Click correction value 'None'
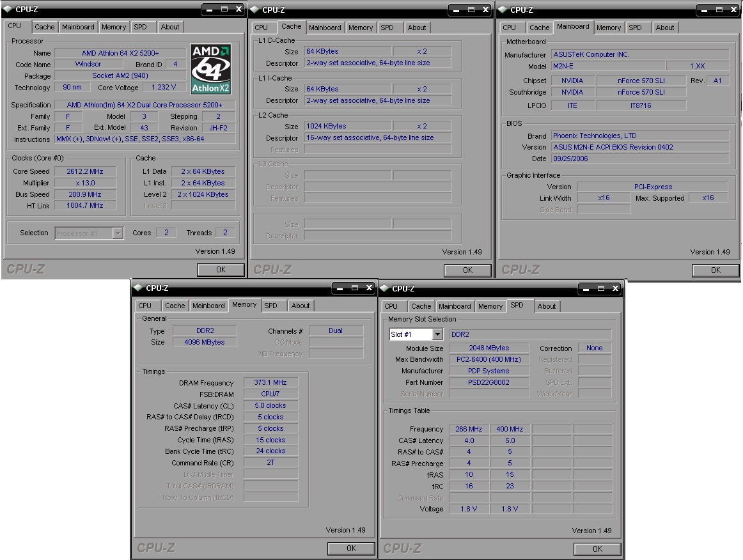Viewport: 743px width, 560px height. [595, 348]
